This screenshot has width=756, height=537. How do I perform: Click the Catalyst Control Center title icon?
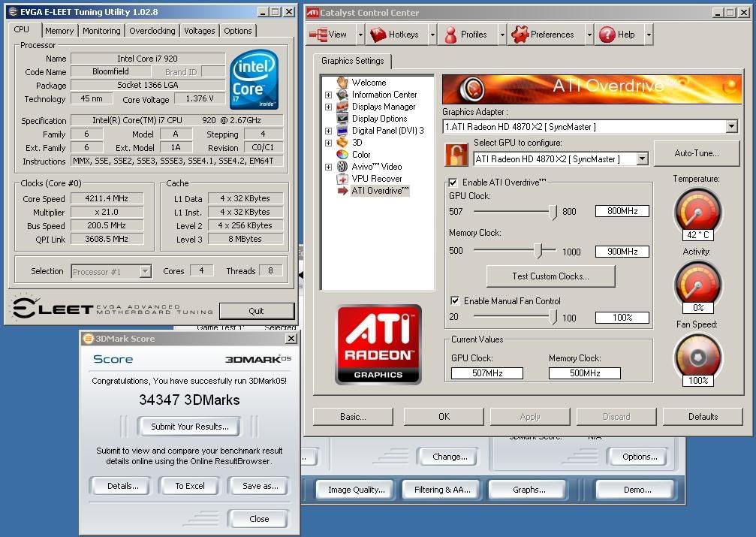coord(313,13)
